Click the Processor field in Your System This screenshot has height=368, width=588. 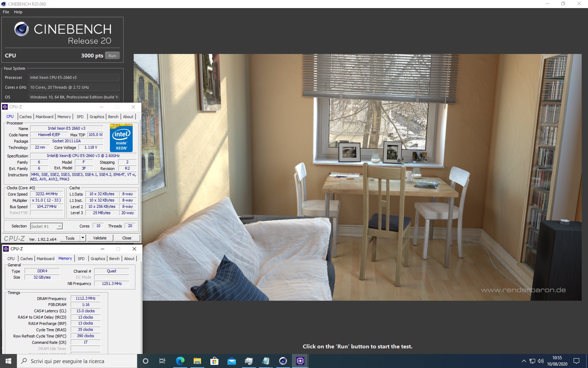coord(74,77)
